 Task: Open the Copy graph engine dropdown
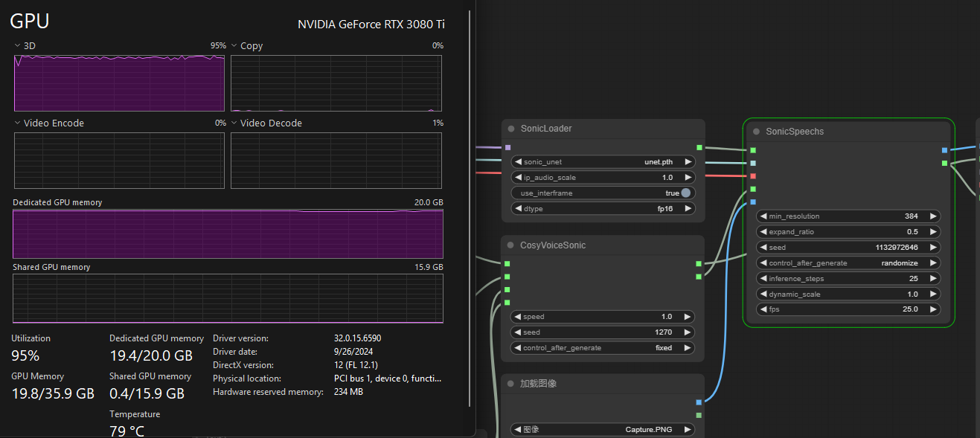234,46
